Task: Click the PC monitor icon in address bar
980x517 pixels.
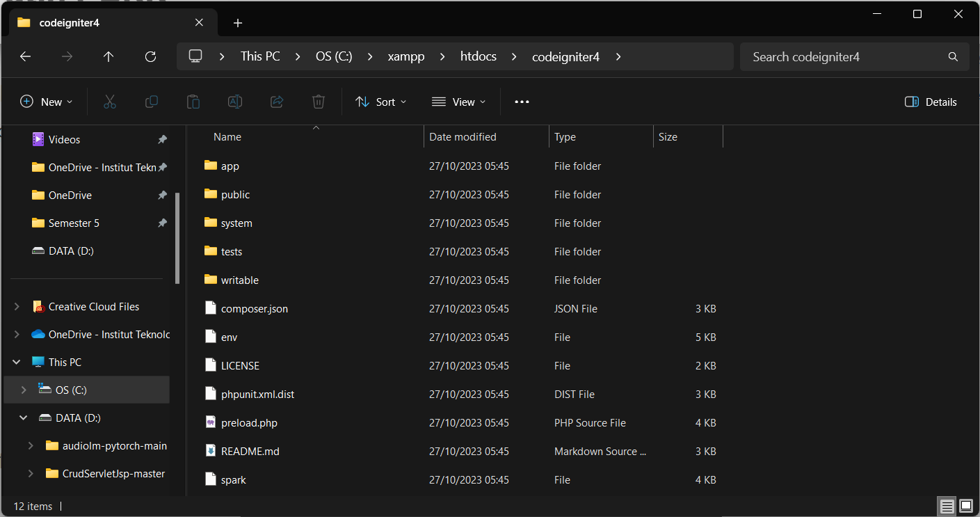Action: click(x=195, y=56)
